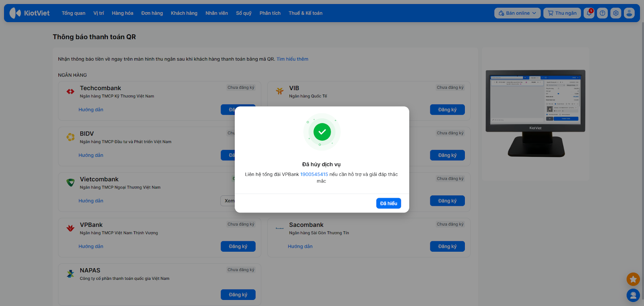Click the Ngân hàng Sài Gòn Thương Tín text
This screenshot has width=644, height=306.
319,233
